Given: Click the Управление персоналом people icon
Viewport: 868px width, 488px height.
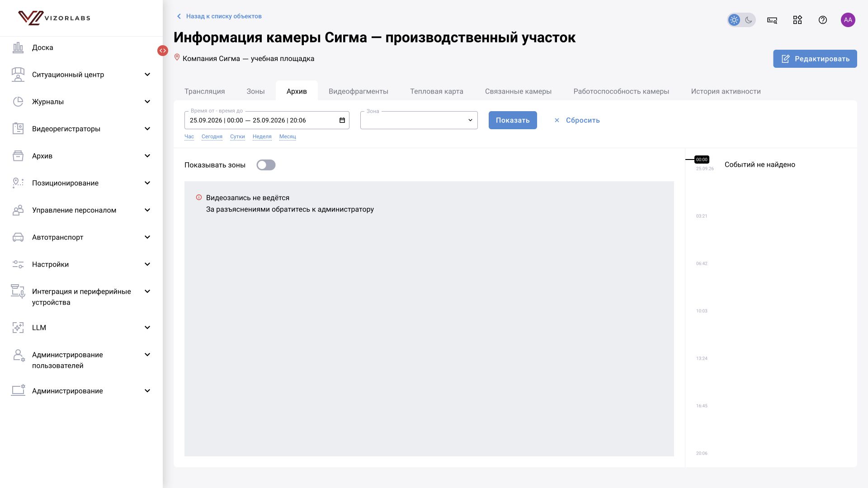Looking at the screenshot, I should click(18, 210).
